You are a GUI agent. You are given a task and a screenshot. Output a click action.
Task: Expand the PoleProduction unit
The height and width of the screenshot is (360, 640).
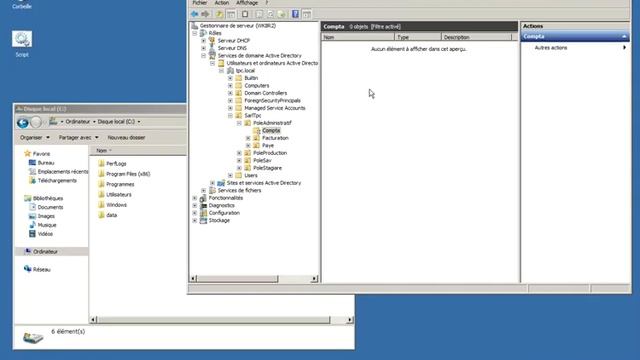239,153
